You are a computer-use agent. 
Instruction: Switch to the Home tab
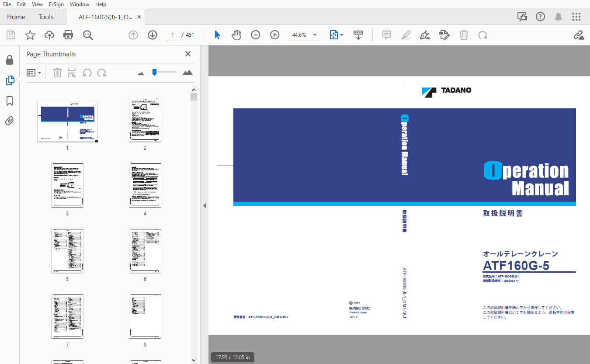16,17
